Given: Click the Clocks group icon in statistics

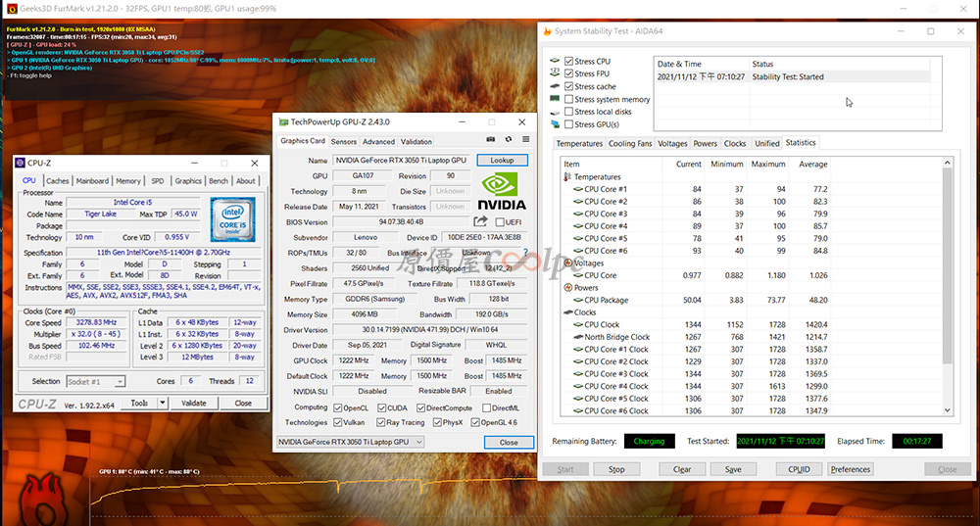Looking at the screenshot, I should coord(567,312).
